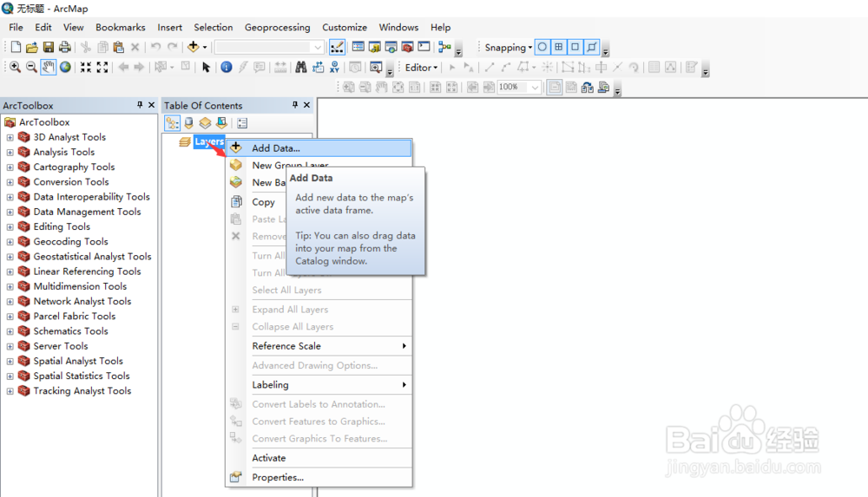The width and height of the screenshot is (868, 497).
Task: Open the Customize menu
Action: point(345,27)
